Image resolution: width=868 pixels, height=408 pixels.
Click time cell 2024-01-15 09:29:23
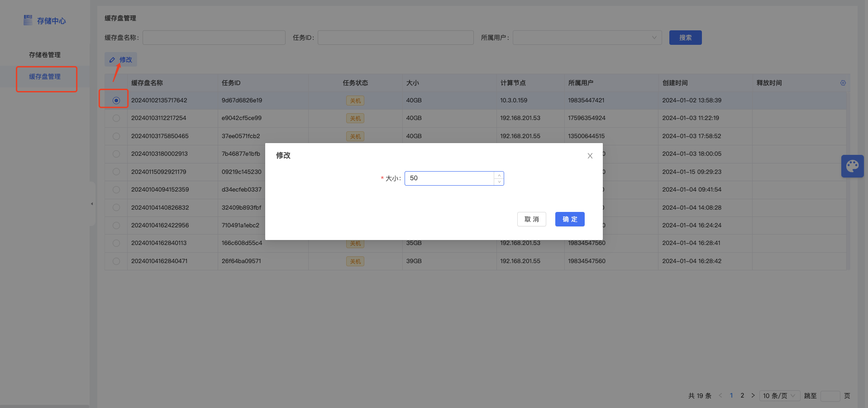[692, 172]
